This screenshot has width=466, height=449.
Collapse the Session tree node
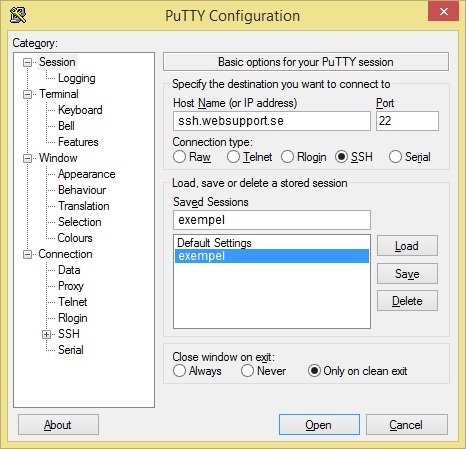pyautogui.click(x=27, y=62)
